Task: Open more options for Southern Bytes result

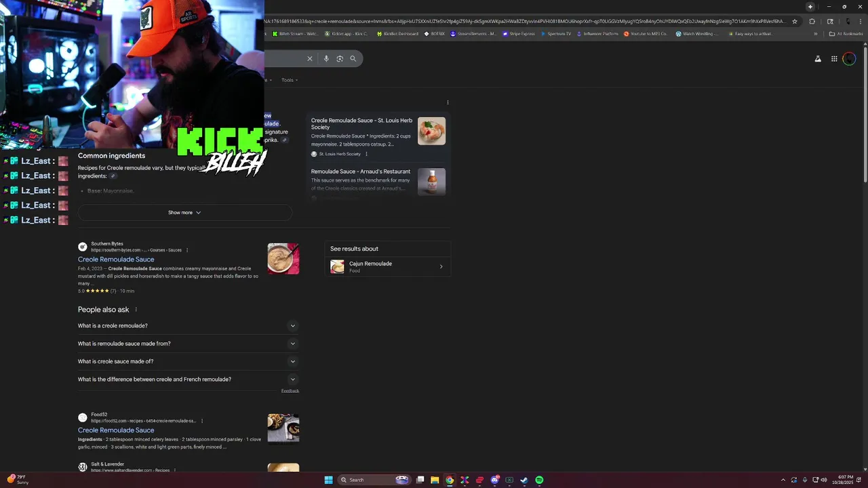Action: click(187, 250)
